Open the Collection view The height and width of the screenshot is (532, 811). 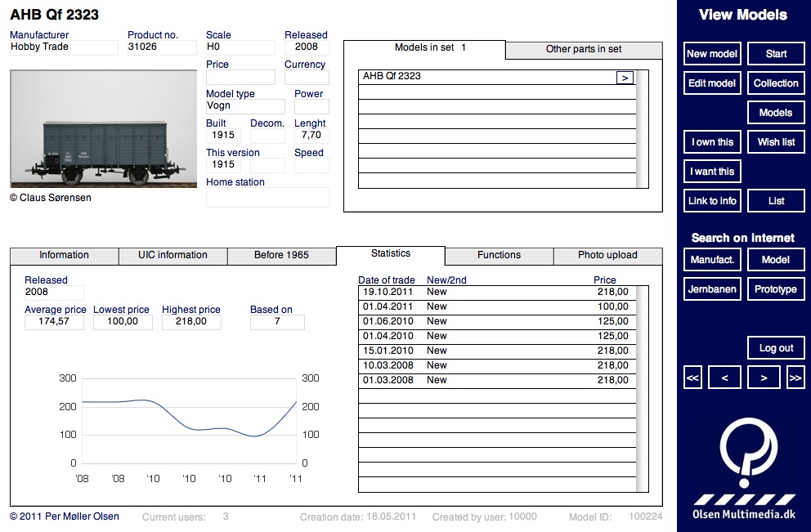776,83
